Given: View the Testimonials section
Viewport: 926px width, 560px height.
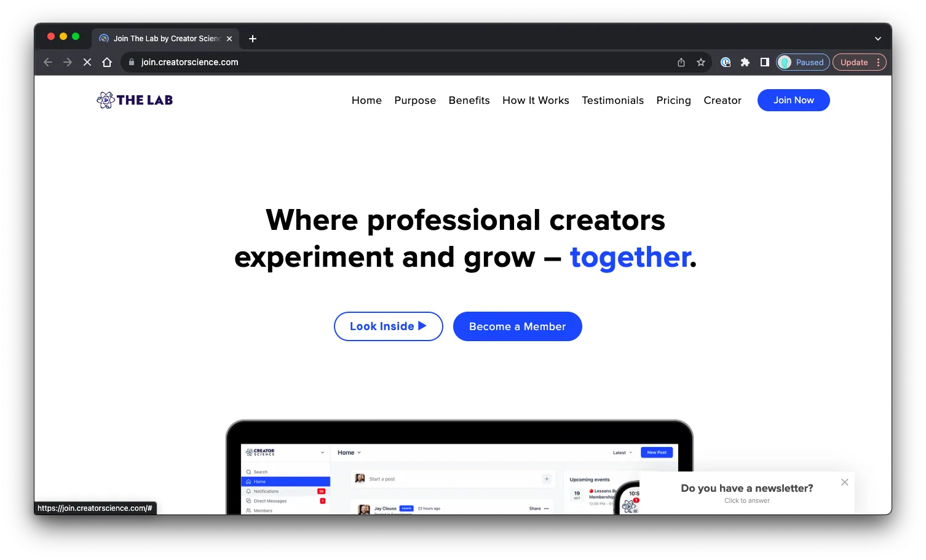Looking at the screenshot, I should point(612,100).
